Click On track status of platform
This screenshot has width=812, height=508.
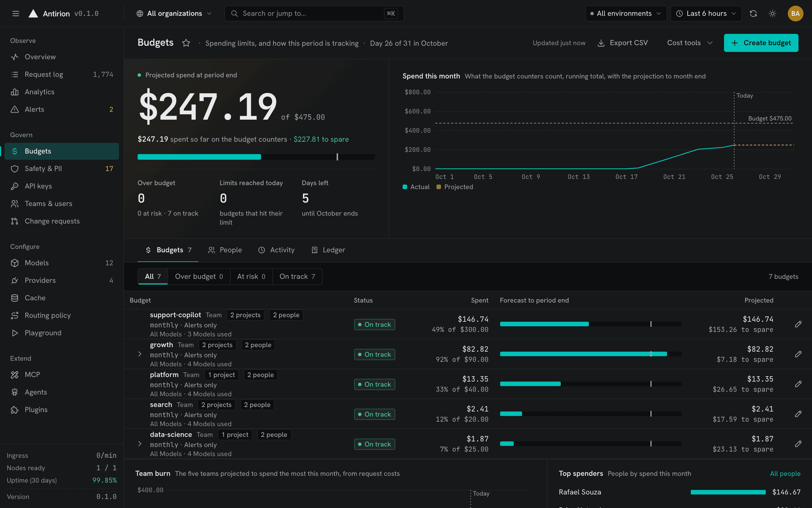pos(374,384)
